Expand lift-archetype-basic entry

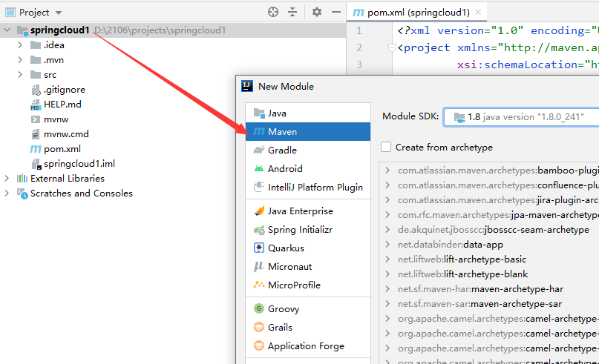pos(387,259)
